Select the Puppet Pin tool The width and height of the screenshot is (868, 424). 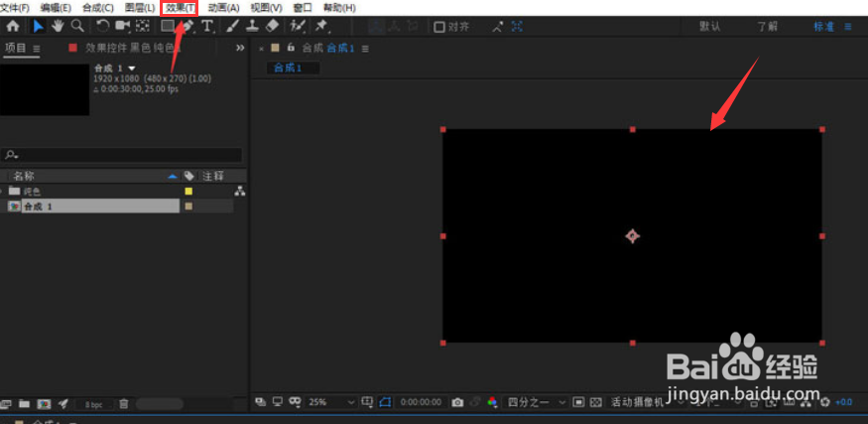(320, 26)
